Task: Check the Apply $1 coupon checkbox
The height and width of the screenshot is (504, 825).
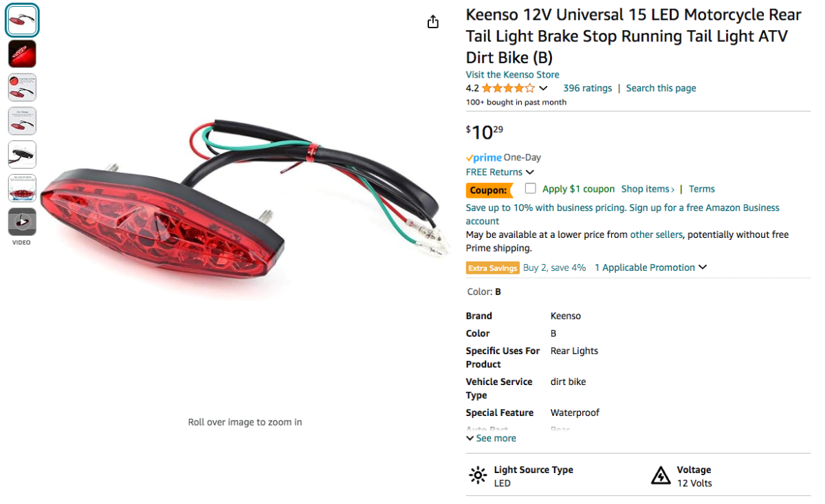Action: [531, 188]
